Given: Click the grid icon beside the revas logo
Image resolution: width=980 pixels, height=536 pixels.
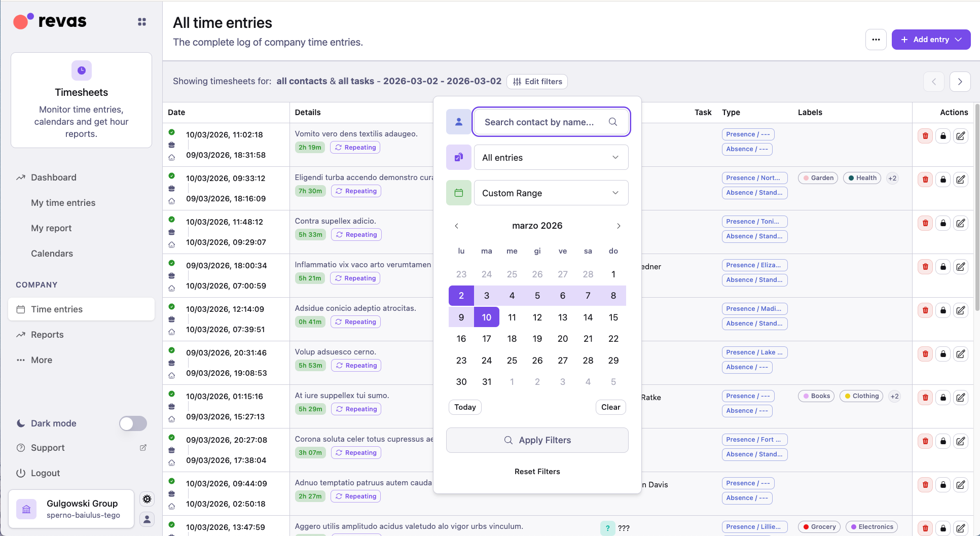Looking at the screenshot, I should [x=142, y=22].
